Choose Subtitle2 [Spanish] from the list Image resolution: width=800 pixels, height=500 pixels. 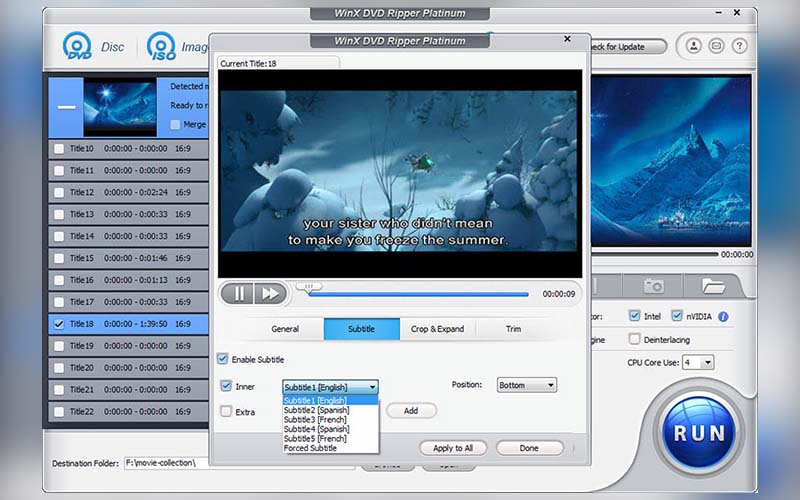[331, 410]
